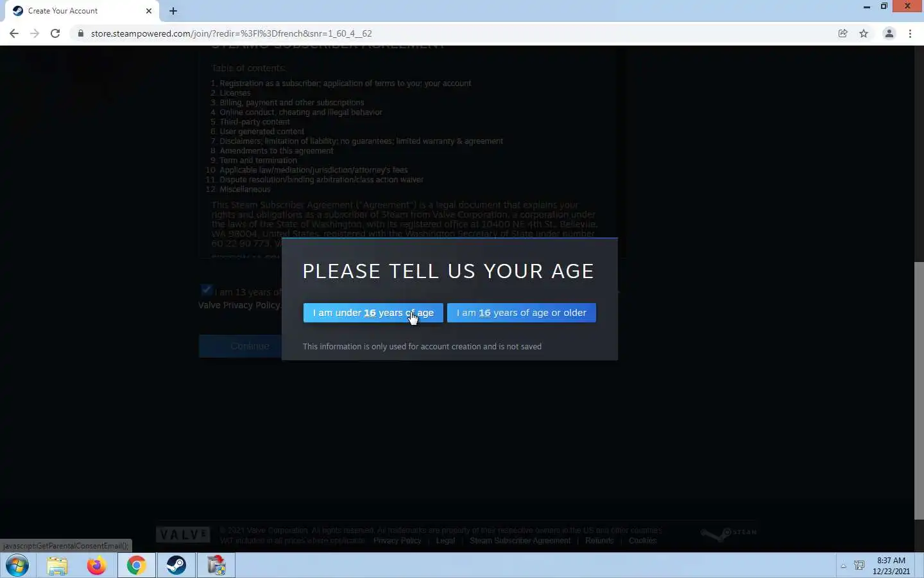Close the Create Your Account tab
Screen dimensions: 924x578
point(149,11)
